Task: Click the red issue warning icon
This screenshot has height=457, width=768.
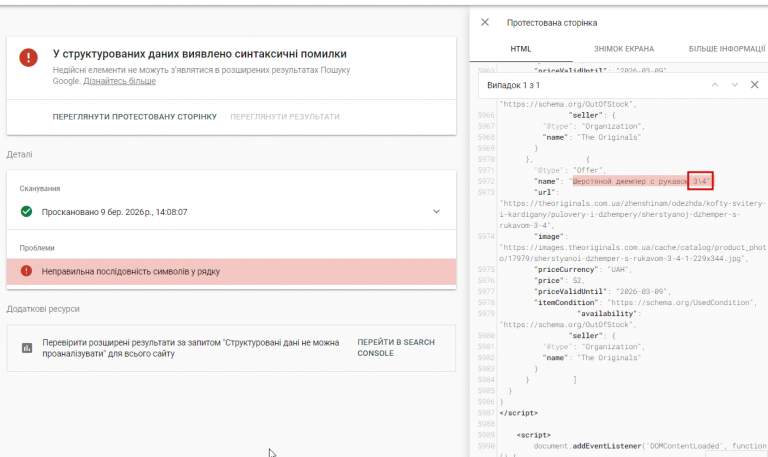Action: [x=26, y=271]
